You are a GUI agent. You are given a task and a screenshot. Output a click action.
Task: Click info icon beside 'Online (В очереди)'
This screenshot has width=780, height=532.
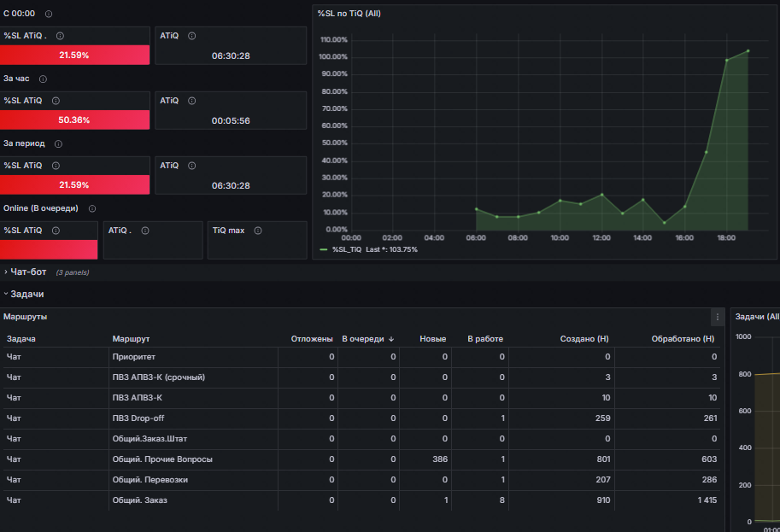click(x=92, y=209)
